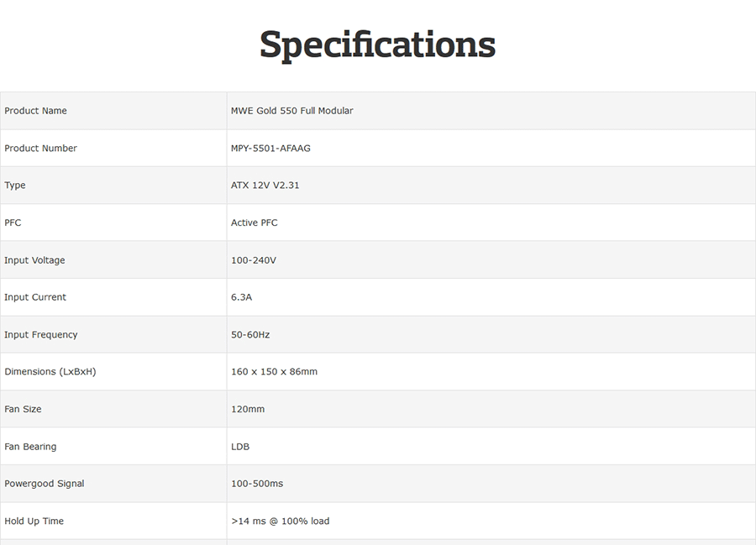
Task: Select the Type row label
Action: (15, 186)
